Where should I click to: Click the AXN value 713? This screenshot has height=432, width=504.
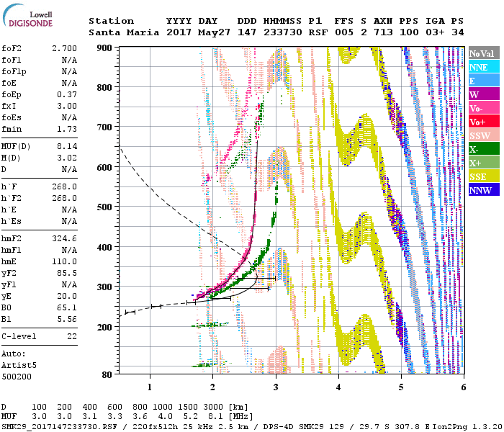point(383,32)
